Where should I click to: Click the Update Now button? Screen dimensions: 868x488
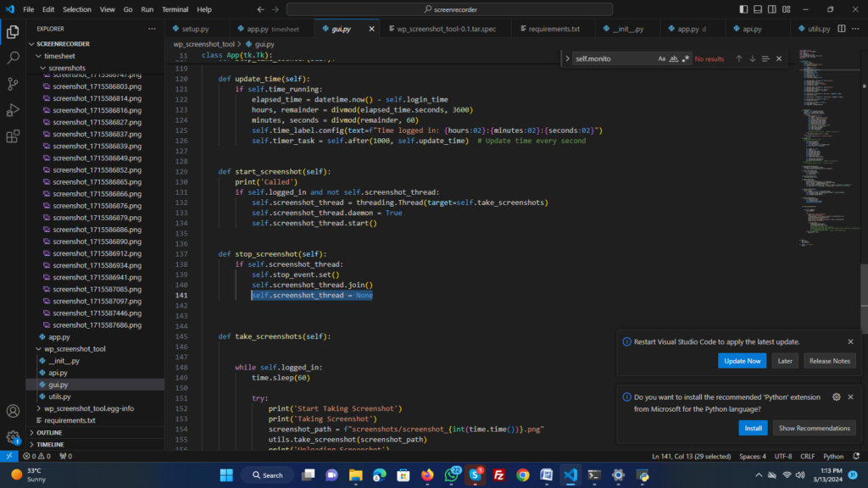click(742, 361)
